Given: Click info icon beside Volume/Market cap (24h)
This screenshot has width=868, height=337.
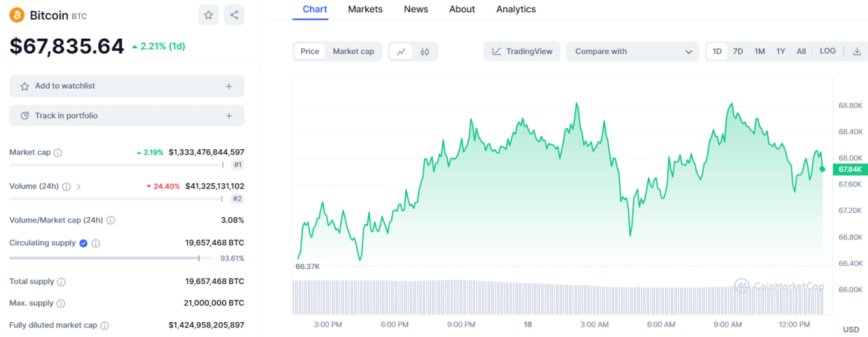Looking at the screenshot, I should pyautogui.click(x=111, y=220).
